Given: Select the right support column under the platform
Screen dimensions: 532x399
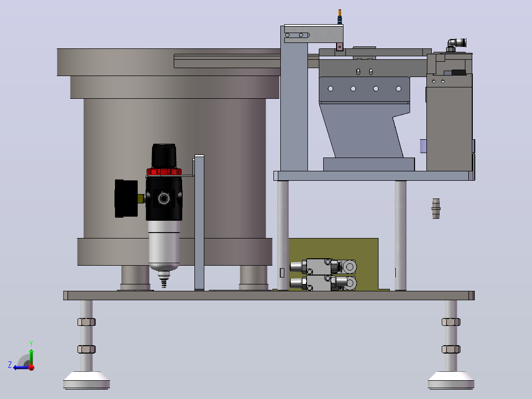Looking at the screenshot, I should 401,236.
